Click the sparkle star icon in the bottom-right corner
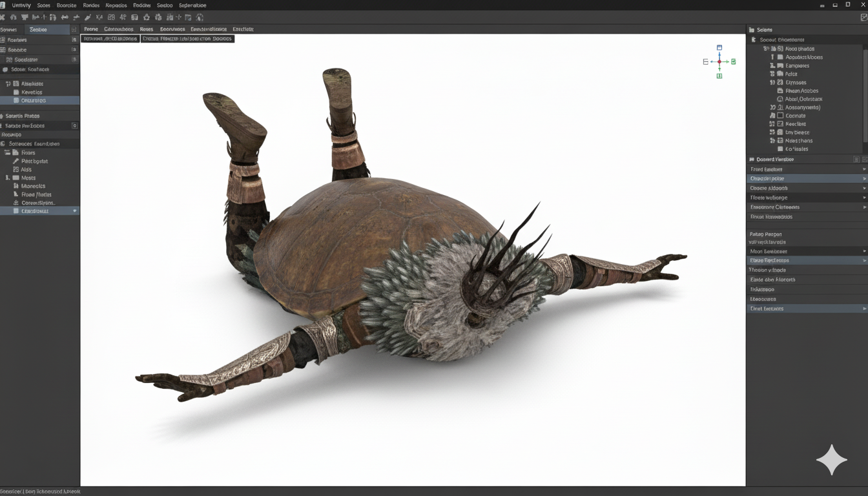The height and width of the screenshot is (496, 868). [832, 460]
